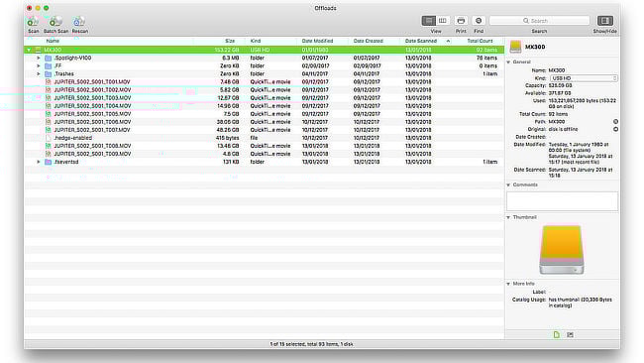This screenshot has height=363, width=644.
Task: Click the 76 items count cell
Action: (x=486, y=58)
